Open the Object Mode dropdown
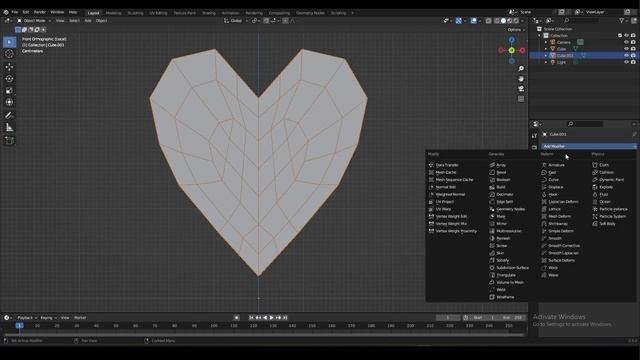This screenshot has height=360, width=640. 34,20
